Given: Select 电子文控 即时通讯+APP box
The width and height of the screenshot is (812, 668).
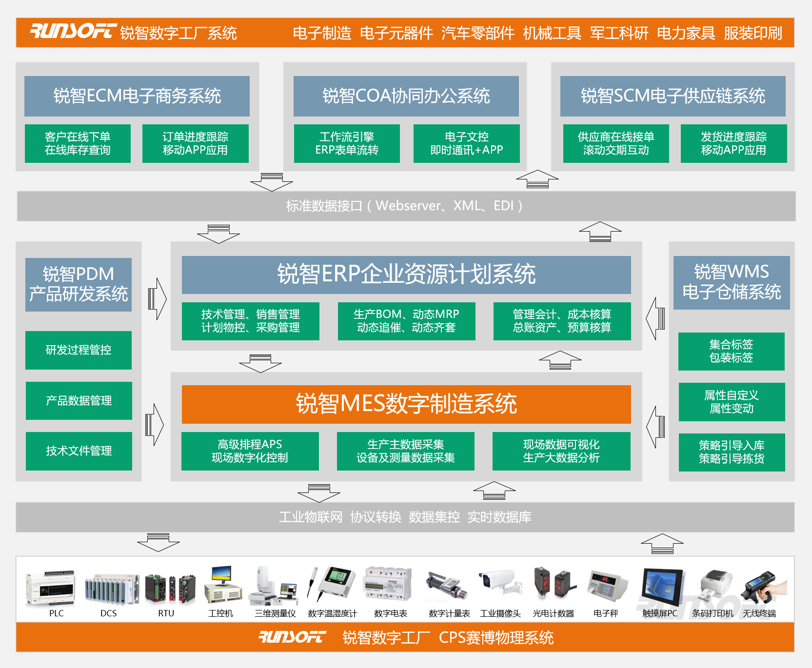Looking at the screenshot, I should (467, 143).
